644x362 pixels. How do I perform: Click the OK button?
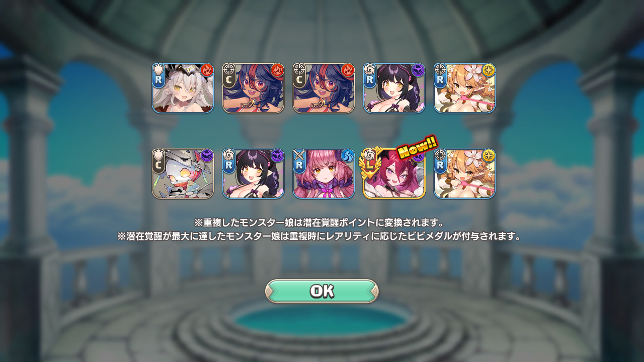tap(322, 291)
